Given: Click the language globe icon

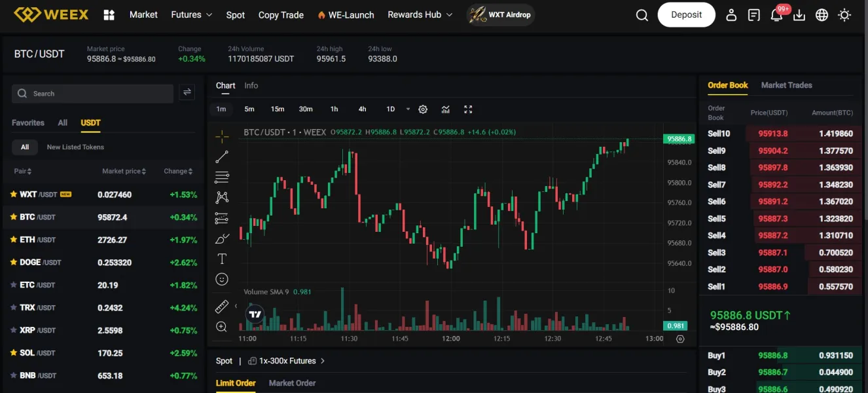Looking at the screenshot, I should click(822, 15).
